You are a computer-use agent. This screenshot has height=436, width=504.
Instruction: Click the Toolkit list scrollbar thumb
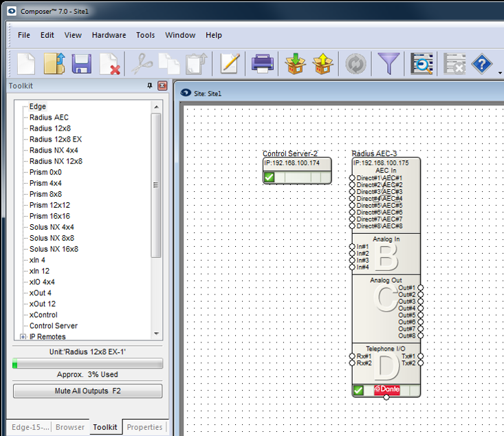coord(156,185)
